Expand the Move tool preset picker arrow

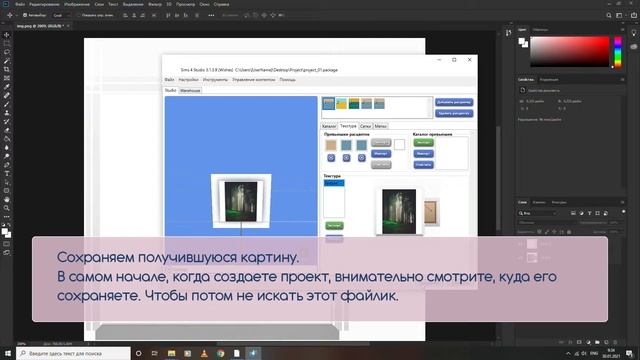pyautogui.click(x=16, y=16)
